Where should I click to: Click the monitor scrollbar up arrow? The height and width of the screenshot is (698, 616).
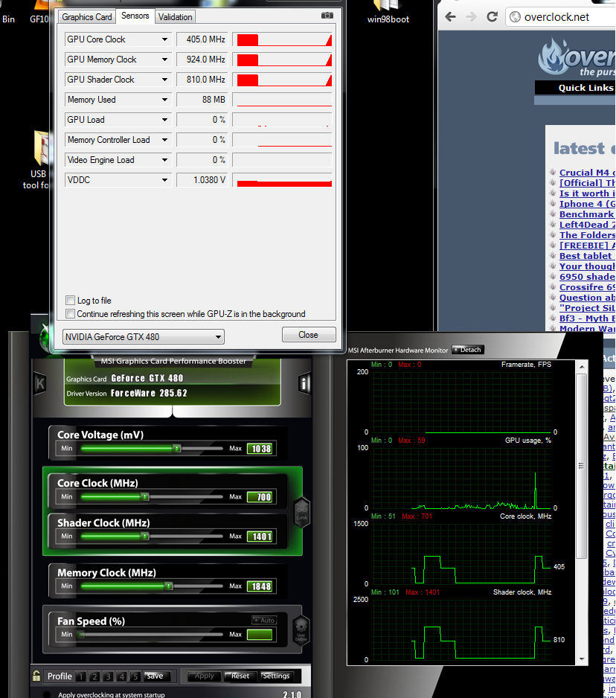pos(581,366)
